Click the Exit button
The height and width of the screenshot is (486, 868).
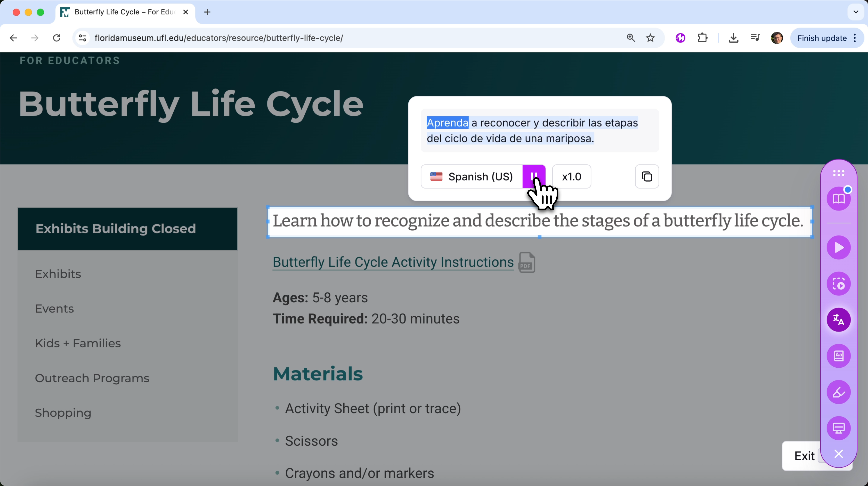804,456
